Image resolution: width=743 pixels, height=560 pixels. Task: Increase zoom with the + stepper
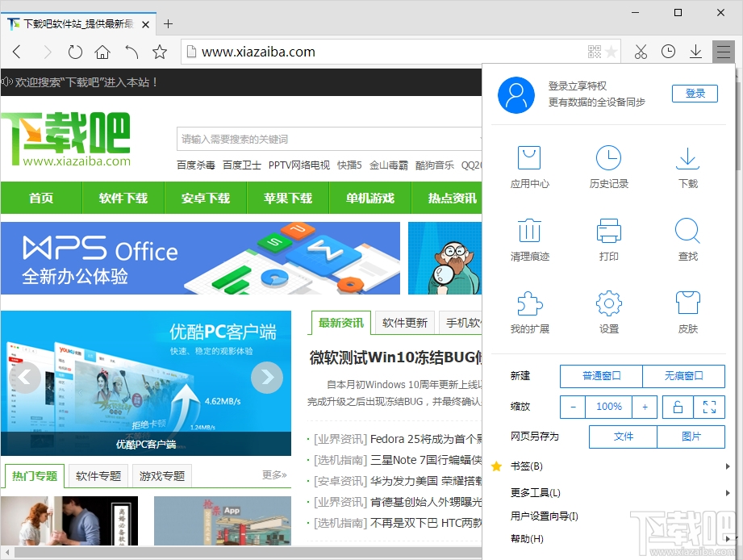click(645, 407)
